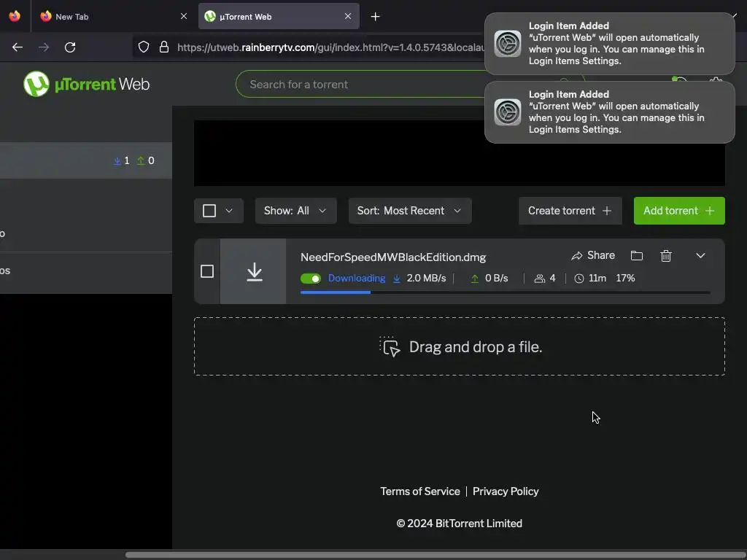Open the Privacy Policy link
The width and height of the screenshot is (747, 560).
(506, 491)
